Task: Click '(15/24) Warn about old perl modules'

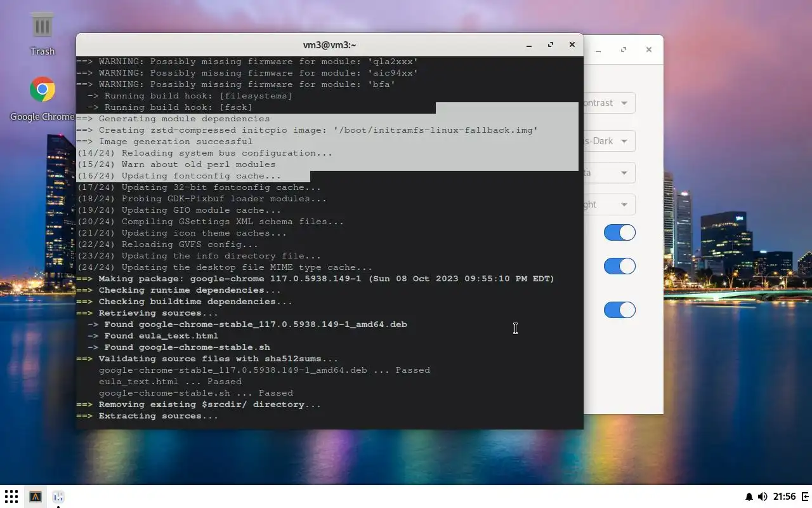Action: (176, 164)
